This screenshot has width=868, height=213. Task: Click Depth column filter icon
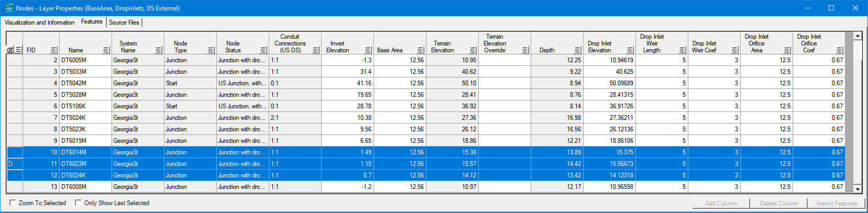577,50
